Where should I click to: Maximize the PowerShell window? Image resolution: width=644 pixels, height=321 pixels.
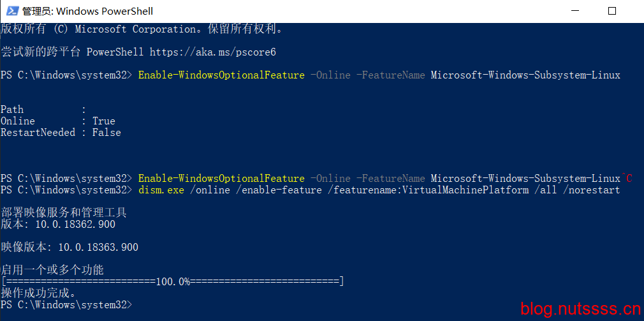tap(612, 11)
